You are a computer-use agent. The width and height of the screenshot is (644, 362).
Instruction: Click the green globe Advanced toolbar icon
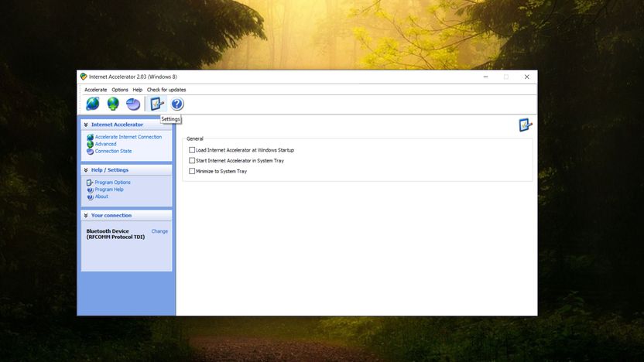point(113,104)
